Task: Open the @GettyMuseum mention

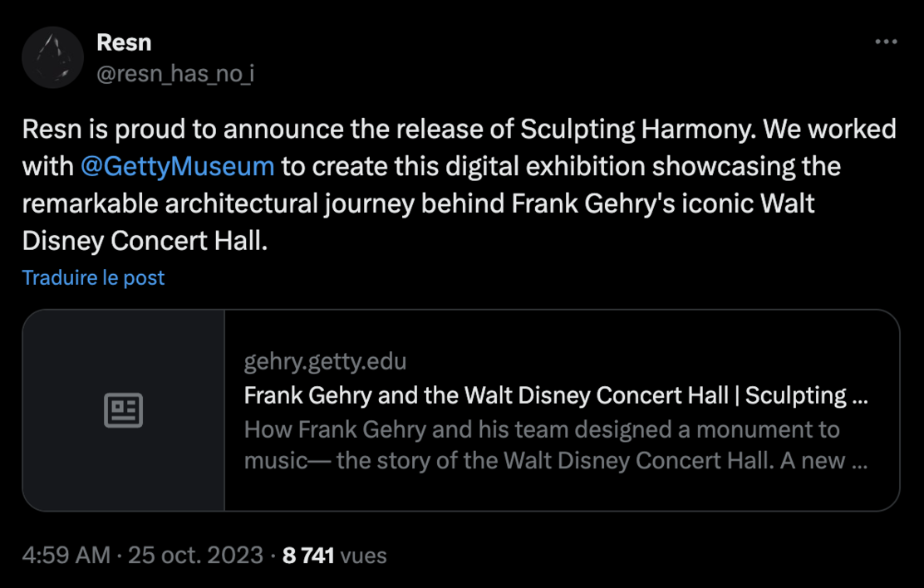Action: [x=178, y=166]
